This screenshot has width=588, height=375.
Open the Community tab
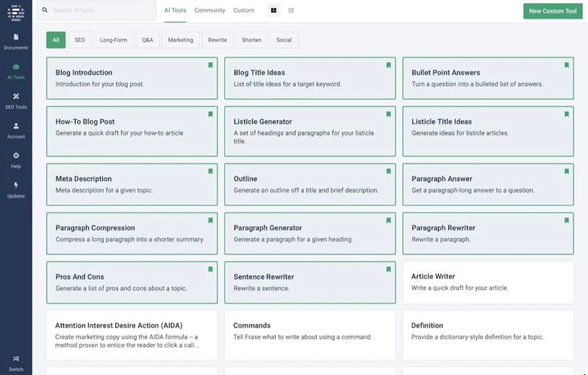click(209, 10)
